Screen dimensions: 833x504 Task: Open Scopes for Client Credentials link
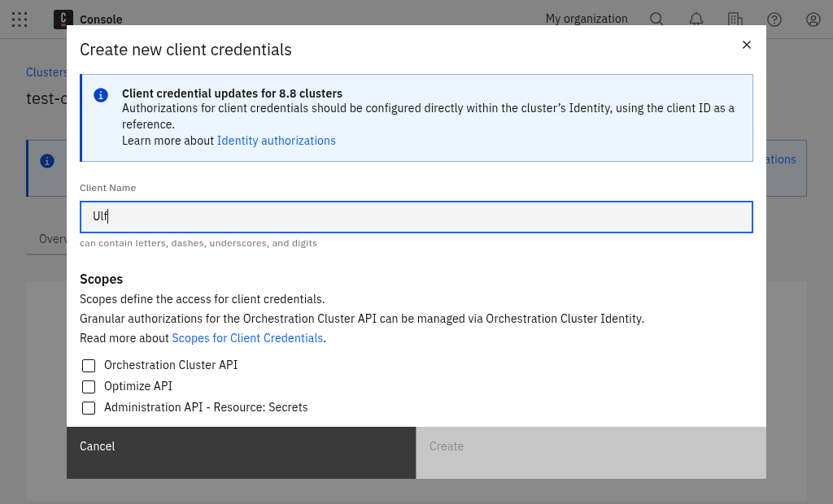tap(247, 338)
